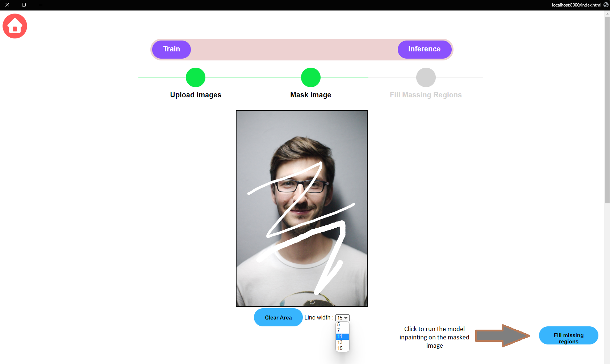
Task: Run inpainting with Fill missing regions
Action: 568,335
